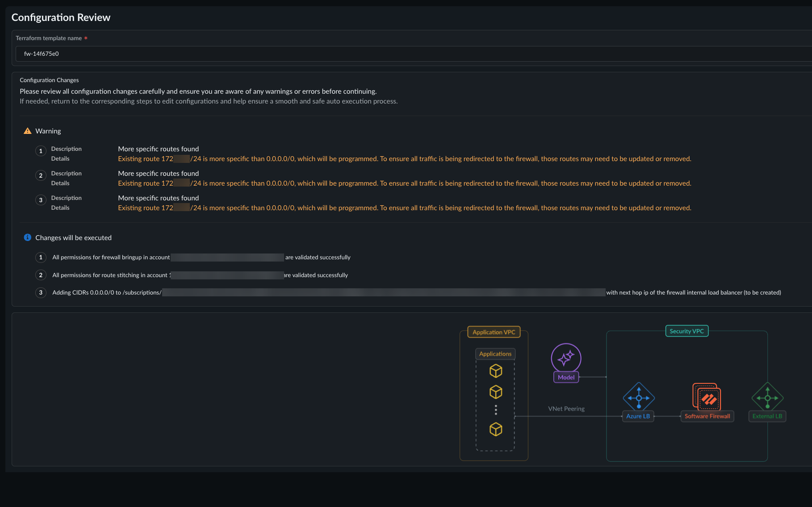Viewport: 812px width, 507px height.
Task: Click the top application cube icon
Action: 496,371
